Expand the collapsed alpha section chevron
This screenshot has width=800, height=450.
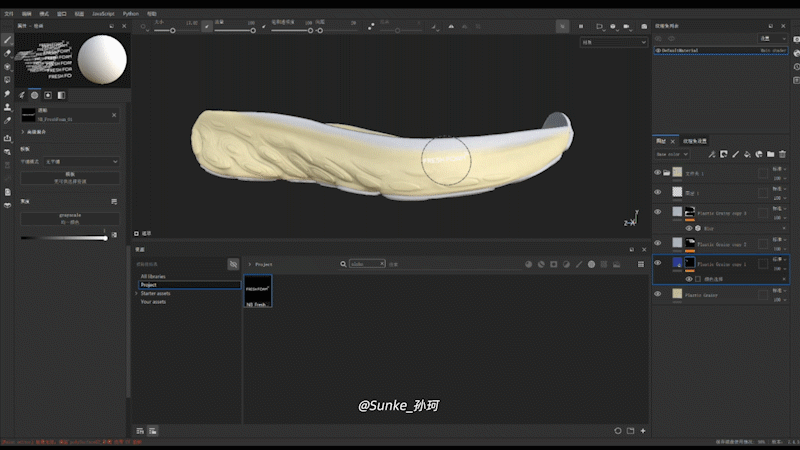pyautogui.click(x=23, y=132)
